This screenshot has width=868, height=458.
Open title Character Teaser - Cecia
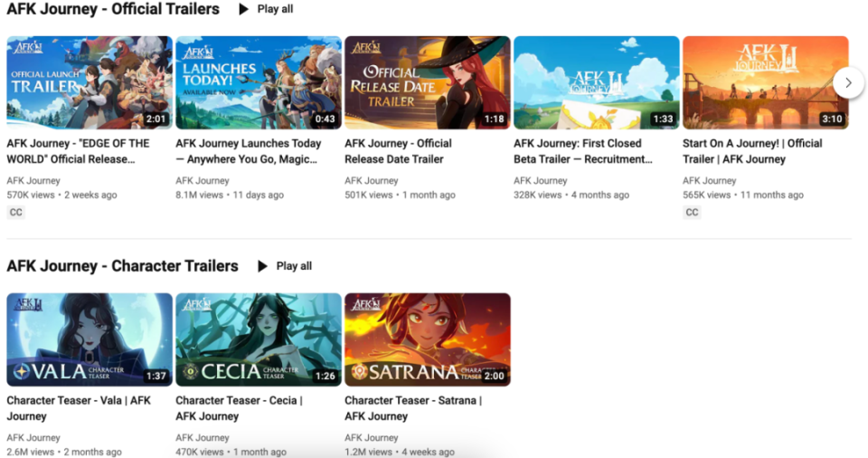click(x=239, y=408)
